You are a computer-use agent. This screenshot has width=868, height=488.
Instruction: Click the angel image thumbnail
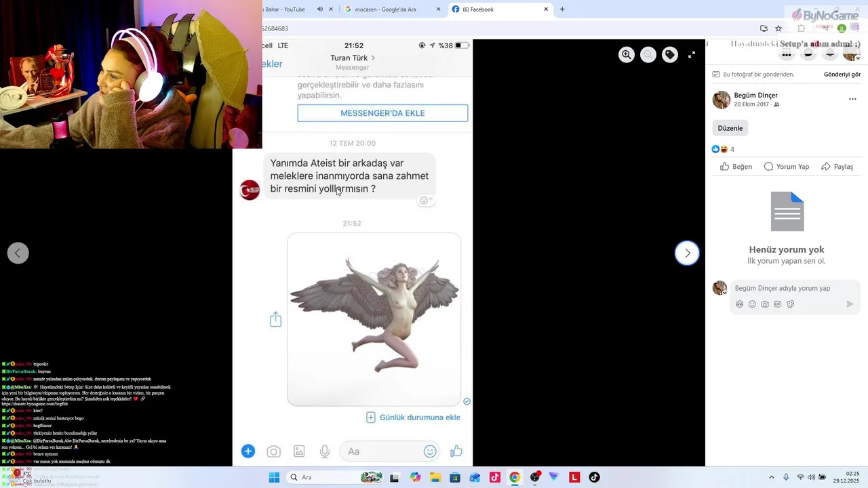pos(374,319)
